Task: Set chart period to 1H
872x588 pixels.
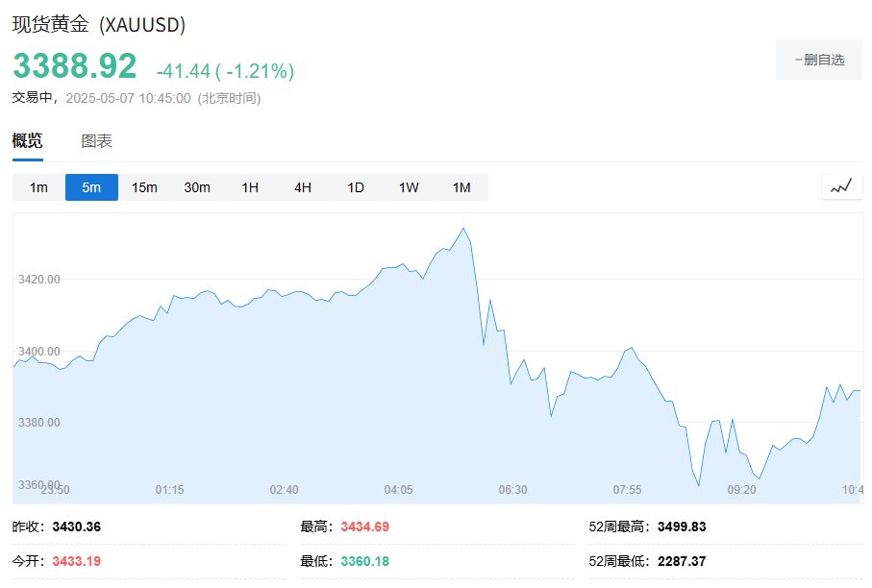Action: (250, 187)
